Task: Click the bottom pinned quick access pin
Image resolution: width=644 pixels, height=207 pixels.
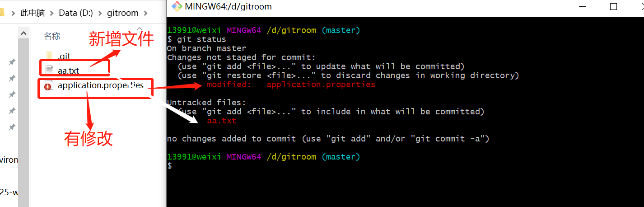Action: pos(12,127)
